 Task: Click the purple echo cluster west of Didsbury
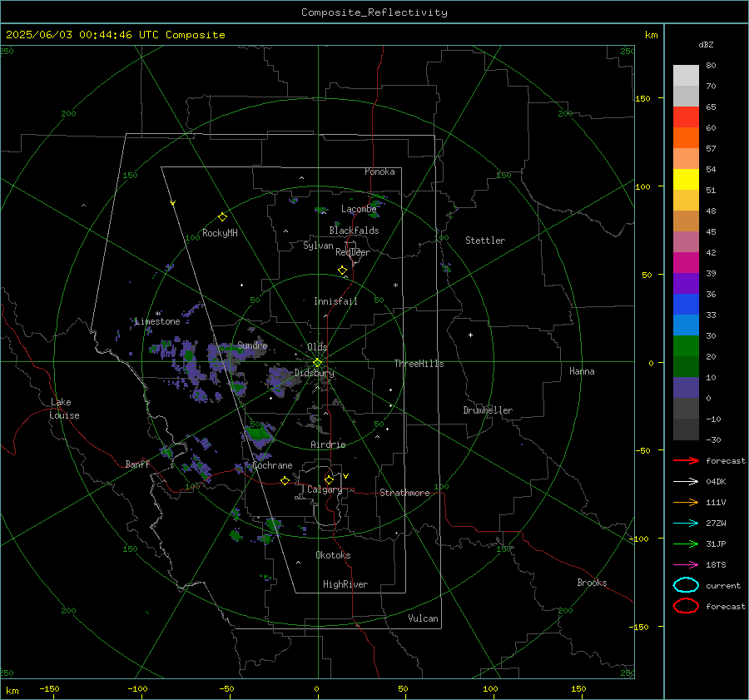280,379
